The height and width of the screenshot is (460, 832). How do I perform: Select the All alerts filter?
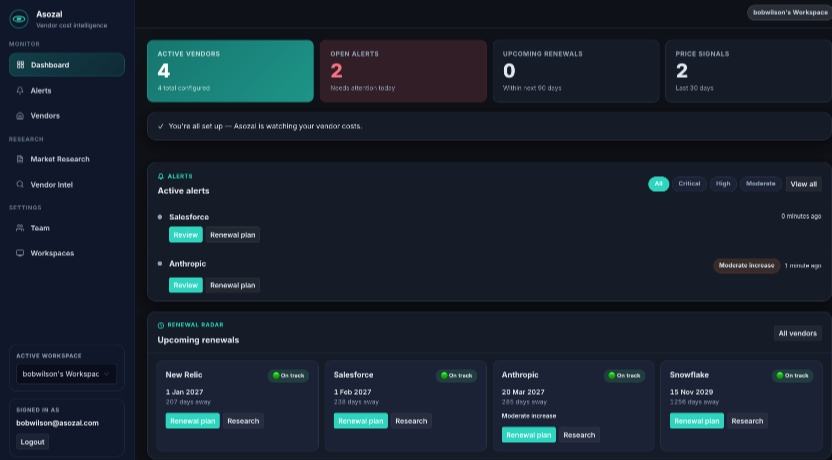point(658,184)
